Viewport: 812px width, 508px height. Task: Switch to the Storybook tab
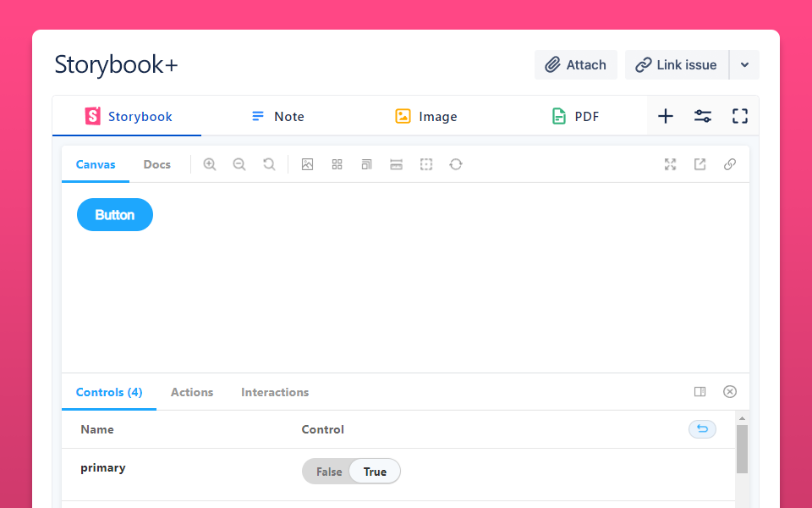click(127, 116)
